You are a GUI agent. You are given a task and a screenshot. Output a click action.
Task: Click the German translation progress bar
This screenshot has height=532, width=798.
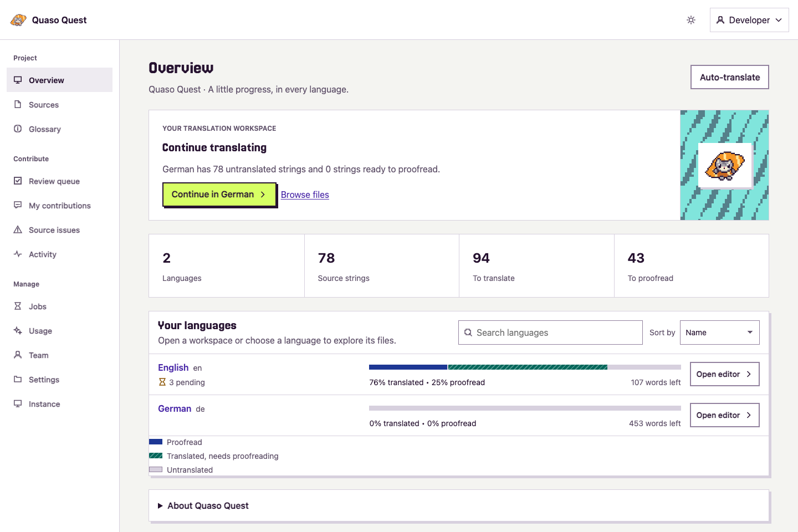(525, 408)
